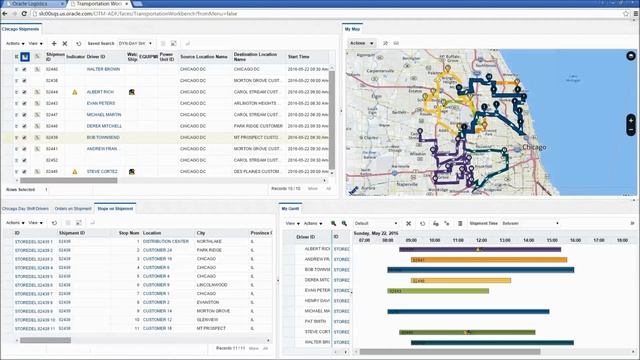Open the WALTER BROWN driver link
This screenshot has width=640, height=360.
[x=103, y=69]
